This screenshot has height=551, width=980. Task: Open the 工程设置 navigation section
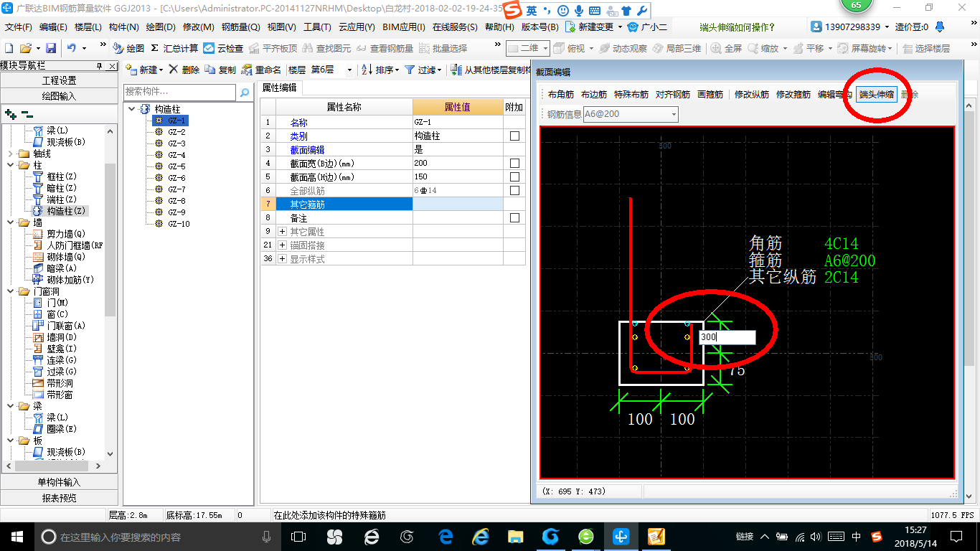(59, 80)
